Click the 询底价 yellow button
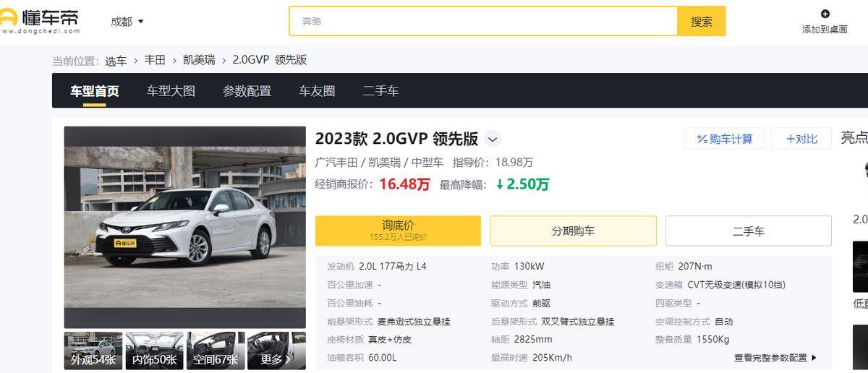This screenshot has width=868, height=373. pyautogui.click(x=398, y=231)
